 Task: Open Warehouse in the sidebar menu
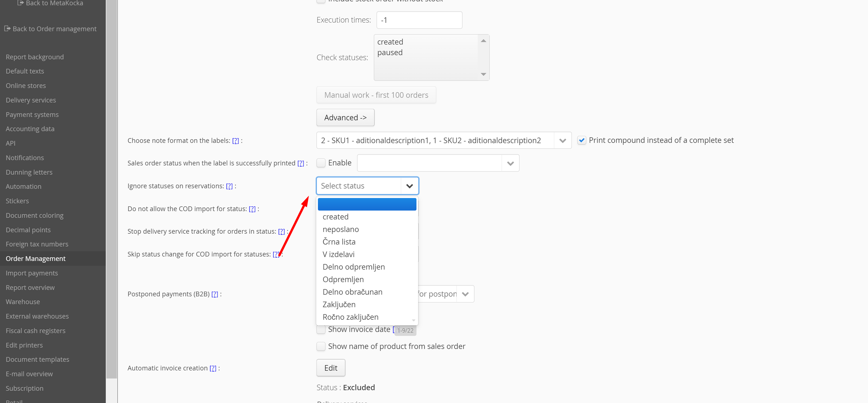(23, 302)
